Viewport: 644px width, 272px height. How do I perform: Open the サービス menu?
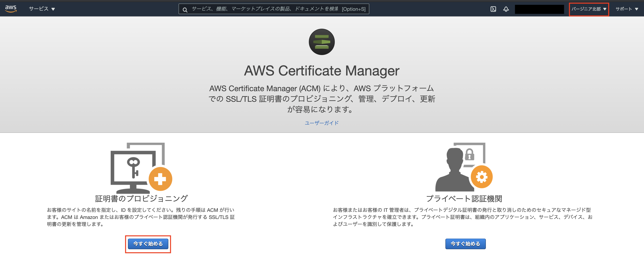click(41, 8)
